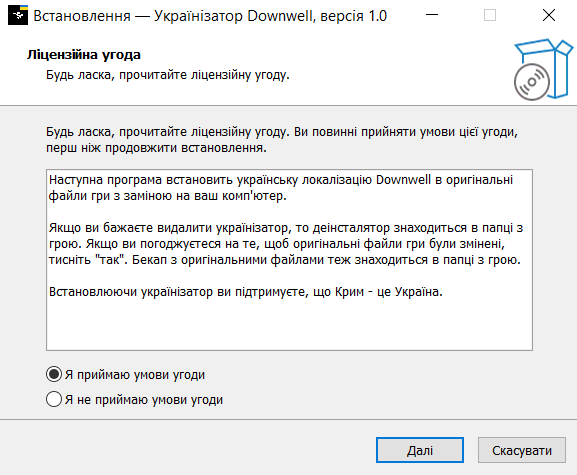Click the "Ліцензійна угода" heading
Viewport: 577px width, 475px height.
point(84,55)
